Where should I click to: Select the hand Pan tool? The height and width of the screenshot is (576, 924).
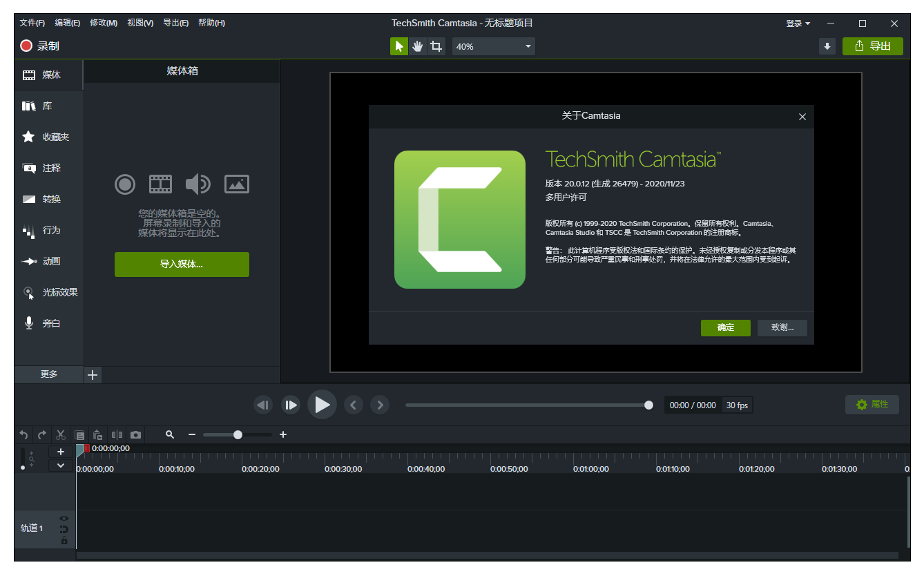point(417,46)
